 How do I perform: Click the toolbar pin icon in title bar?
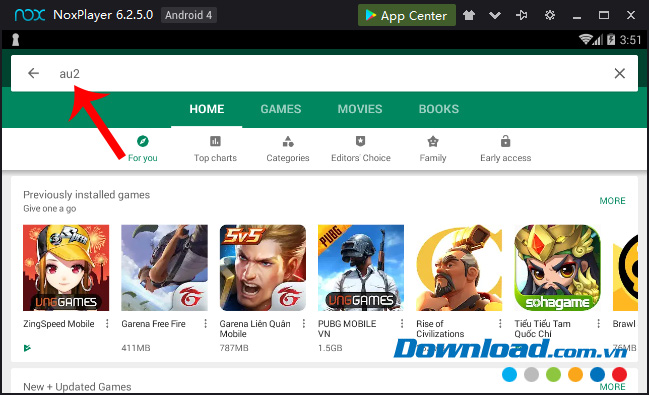(x=522, y=15)
